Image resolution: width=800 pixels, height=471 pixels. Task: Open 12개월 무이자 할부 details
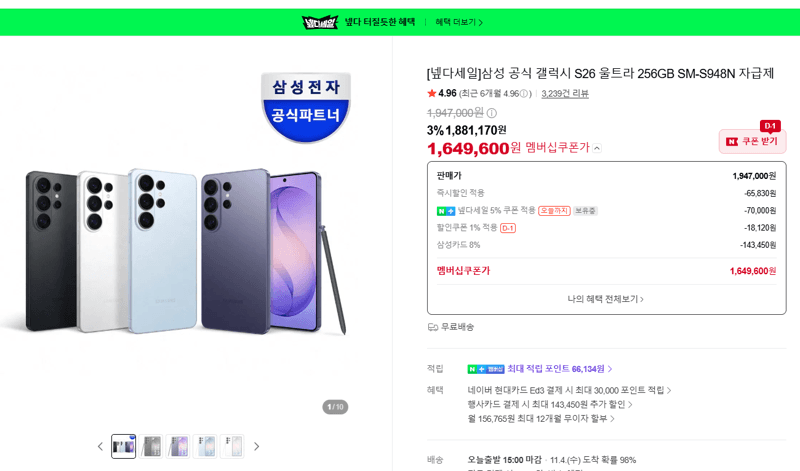(x=541, y=419)
